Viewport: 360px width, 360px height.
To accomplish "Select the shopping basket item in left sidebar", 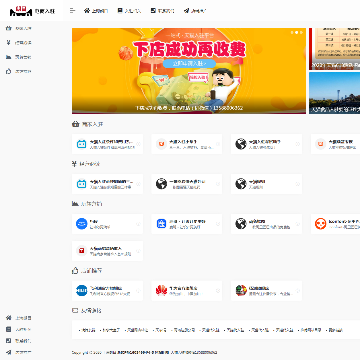I will [19, 28].
